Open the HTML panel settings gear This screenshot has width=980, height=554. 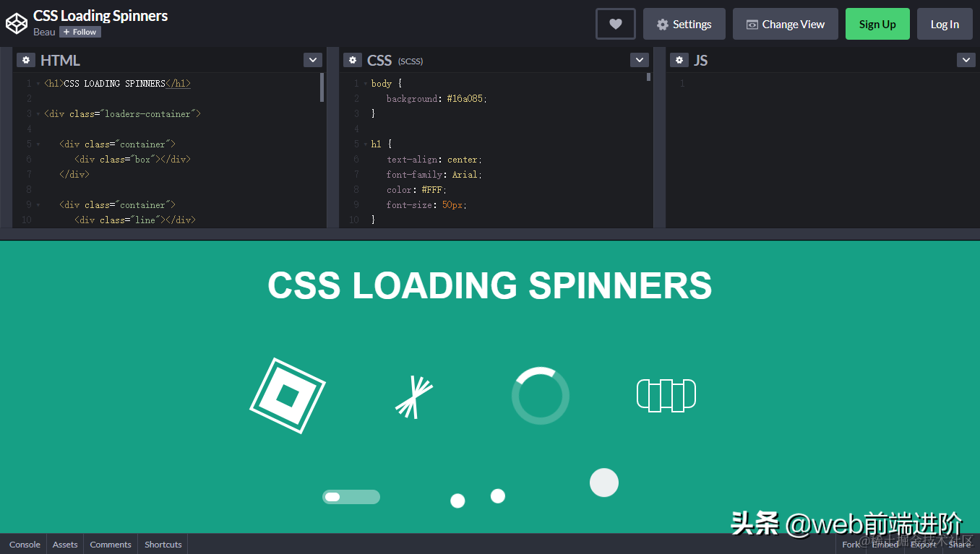tap(26, 60)
